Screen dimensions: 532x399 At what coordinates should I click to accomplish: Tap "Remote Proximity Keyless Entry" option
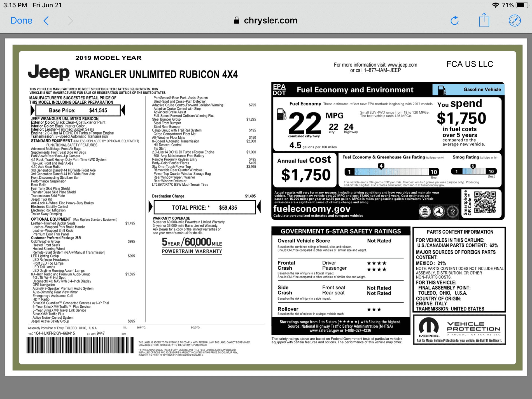pyautogui.click(x=174, y=159)
